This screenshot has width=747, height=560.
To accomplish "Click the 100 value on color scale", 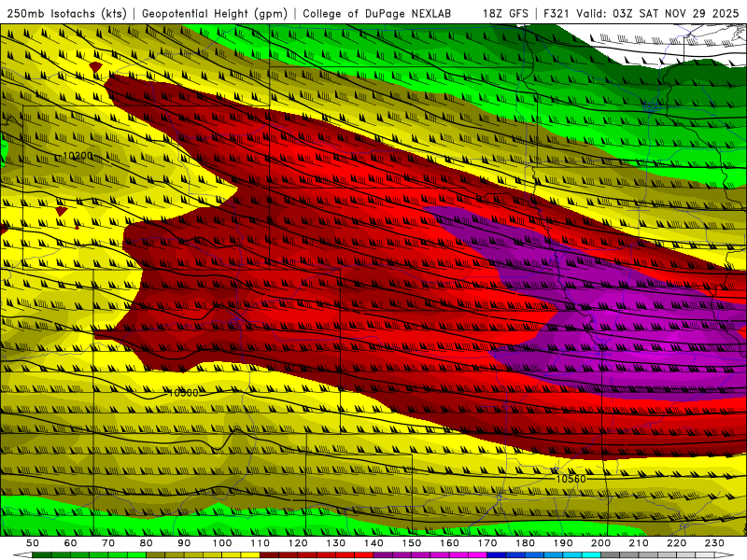I will tap(222, 543).
